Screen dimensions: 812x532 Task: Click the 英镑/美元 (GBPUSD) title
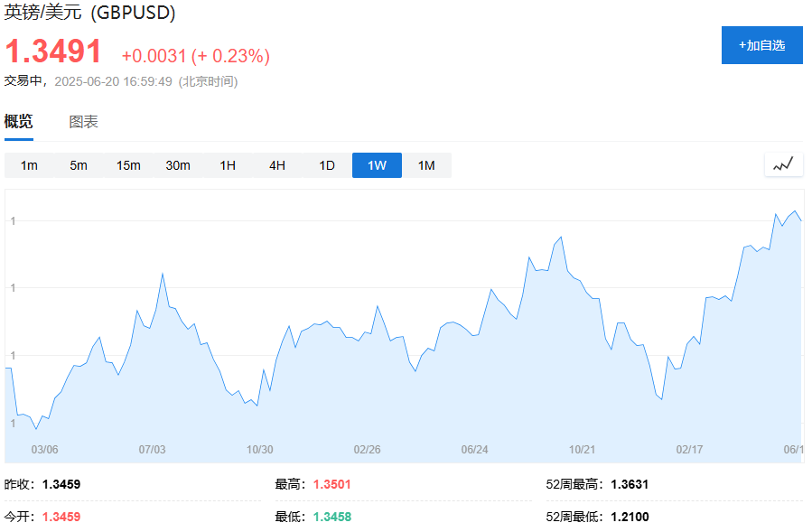[90, 14]
